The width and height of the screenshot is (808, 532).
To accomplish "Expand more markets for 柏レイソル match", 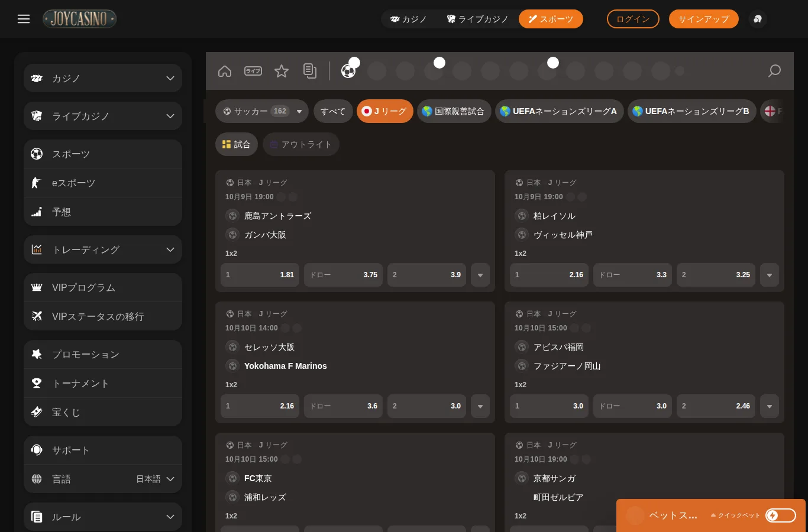I will point(770,275).
